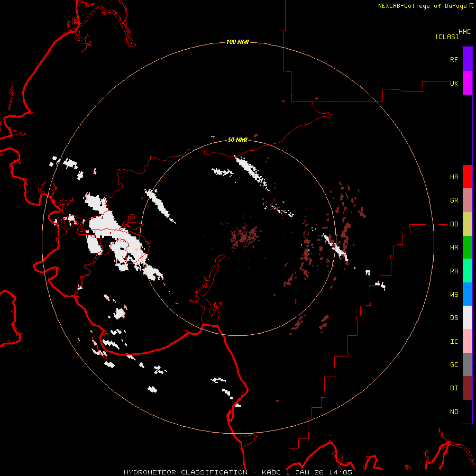Select the GR legend color block
Viewport: 476px width, 476px height.
[x=467, y=200]
